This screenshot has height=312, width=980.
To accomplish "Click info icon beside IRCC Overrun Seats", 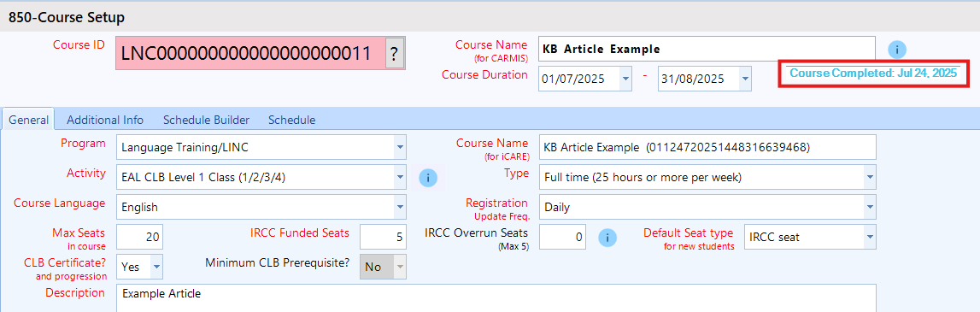I will pyautogui.click(x=607, y=237).
